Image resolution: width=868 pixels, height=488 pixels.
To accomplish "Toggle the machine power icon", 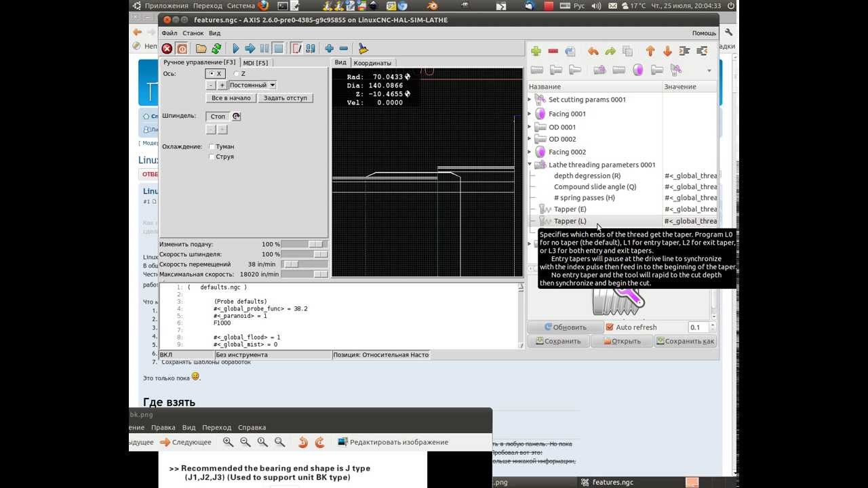I will pos(182,49).
